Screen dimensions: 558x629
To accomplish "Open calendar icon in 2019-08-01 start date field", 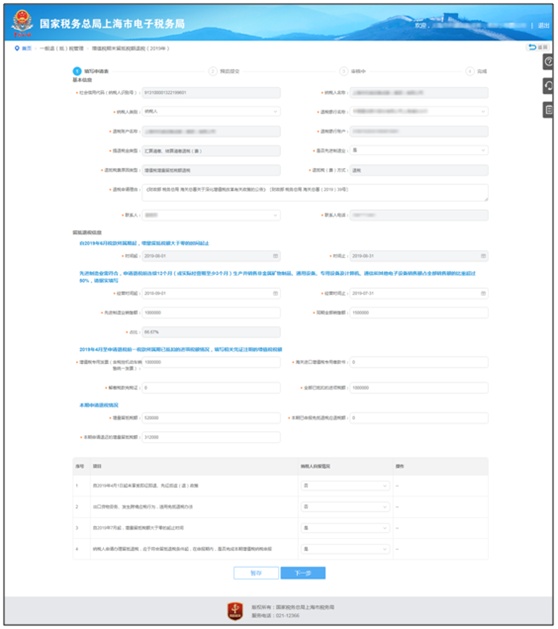I will (x=276, y=256).
